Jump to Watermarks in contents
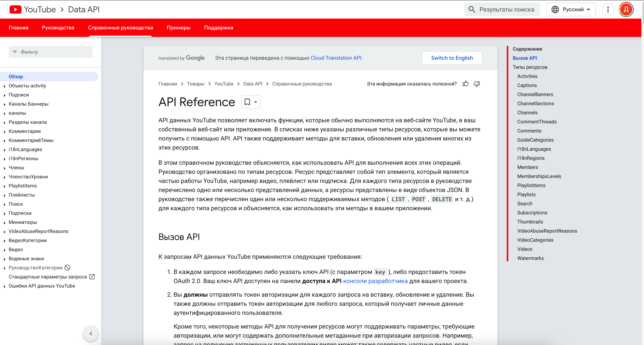The height and width of the screenshot is (345, 644). [530, 258]
